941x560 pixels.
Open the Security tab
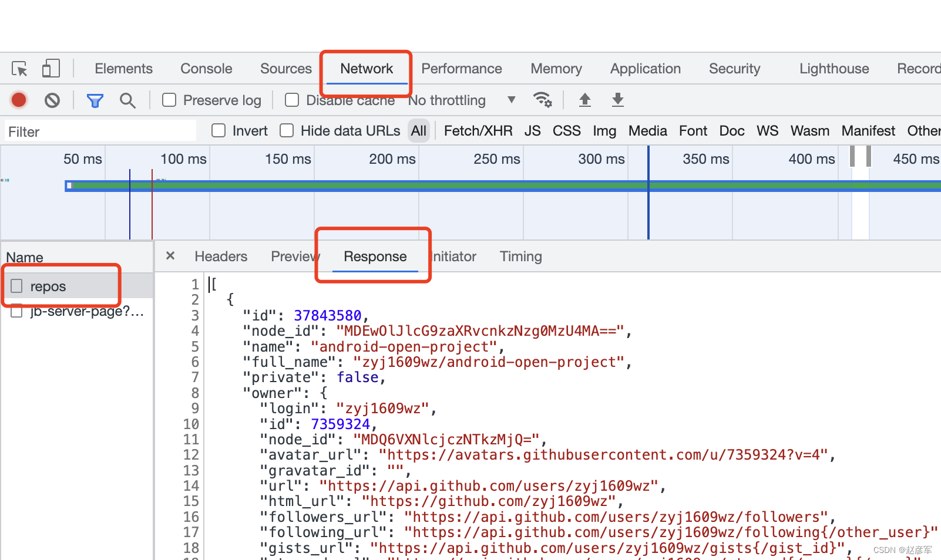coord(734,69)
